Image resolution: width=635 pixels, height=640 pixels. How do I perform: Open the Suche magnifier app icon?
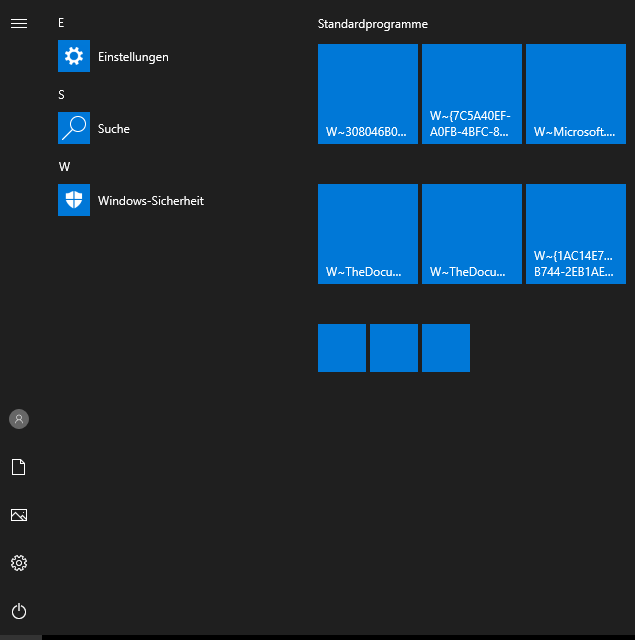click(74, 128)
